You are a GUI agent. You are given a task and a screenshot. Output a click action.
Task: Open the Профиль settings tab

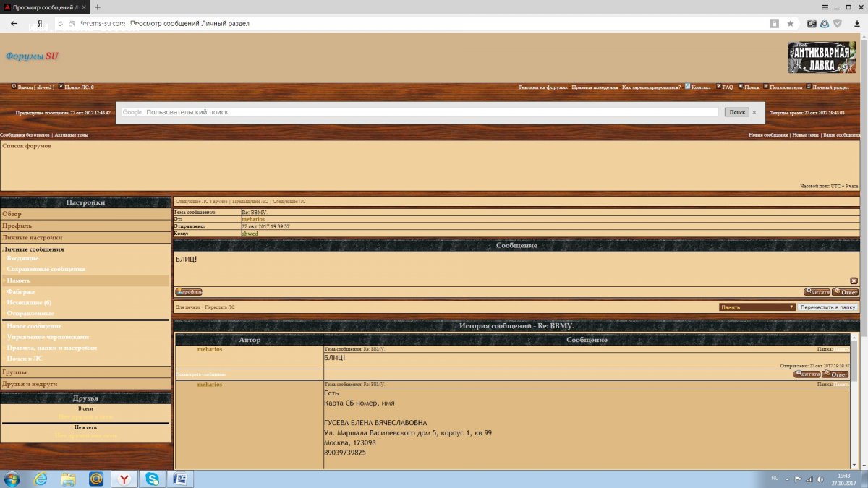[x=17, y=226]
